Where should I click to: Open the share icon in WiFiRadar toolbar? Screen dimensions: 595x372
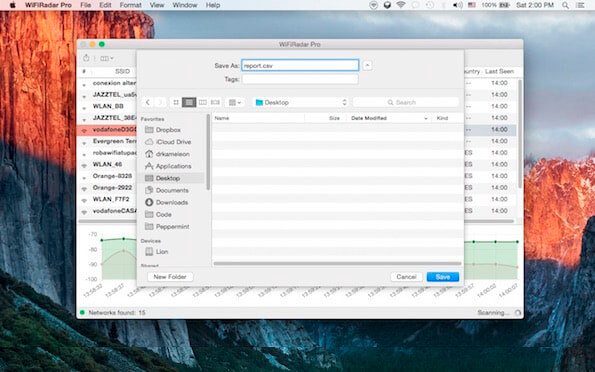click(x=86, y=58)
